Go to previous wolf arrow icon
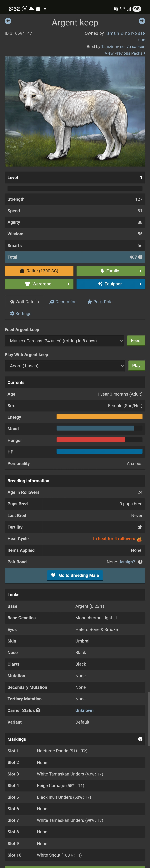The image size is (150, 868). 8,21
